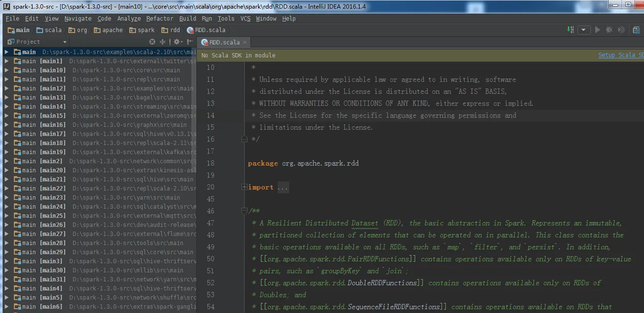Open the Window menu
This screenshot has height=313, width=644.
[x=266, y=18]
